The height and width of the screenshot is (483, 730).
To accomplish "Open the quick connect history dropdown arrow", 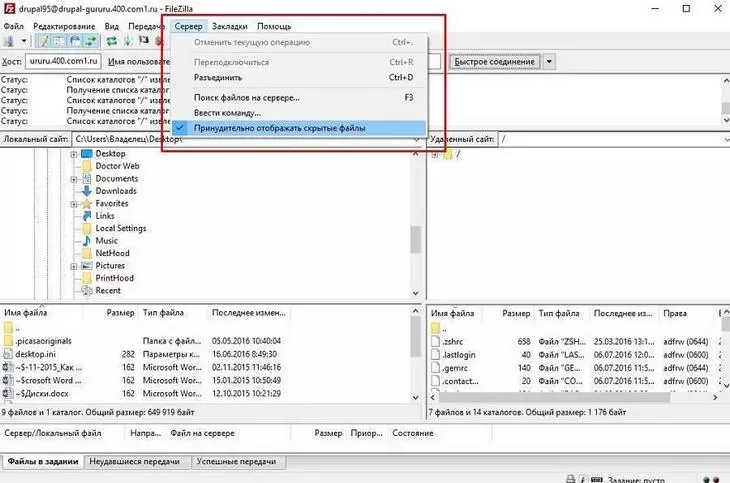I will (550, 62).
